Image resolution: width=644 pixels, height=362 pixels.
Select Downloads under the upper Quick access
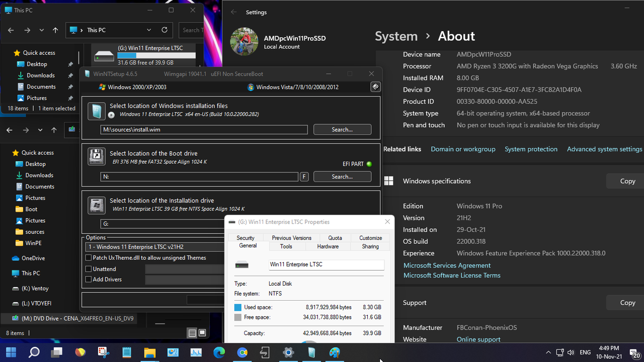click(x=40, y=75)
